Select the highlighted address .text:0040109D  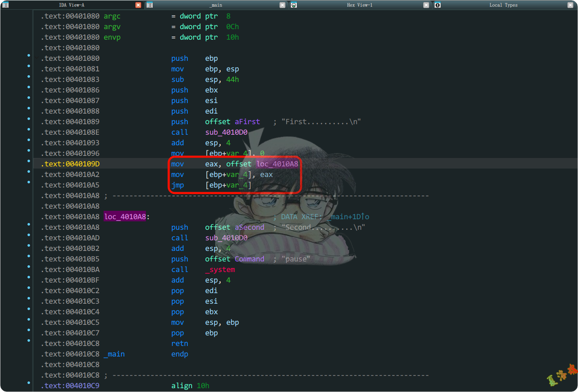click(x=70, y=164)
